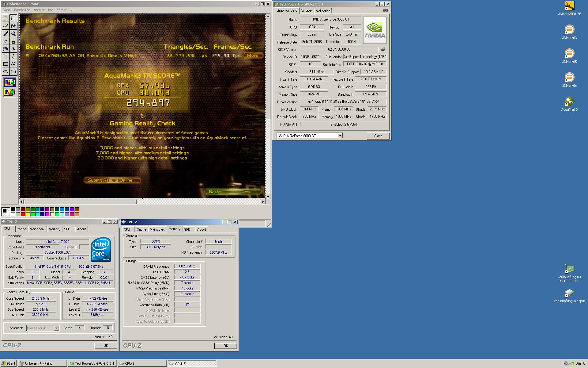Click OK in the CPU-Z Processor window
This screenshot has height=368, width=588.
(106, 346)
